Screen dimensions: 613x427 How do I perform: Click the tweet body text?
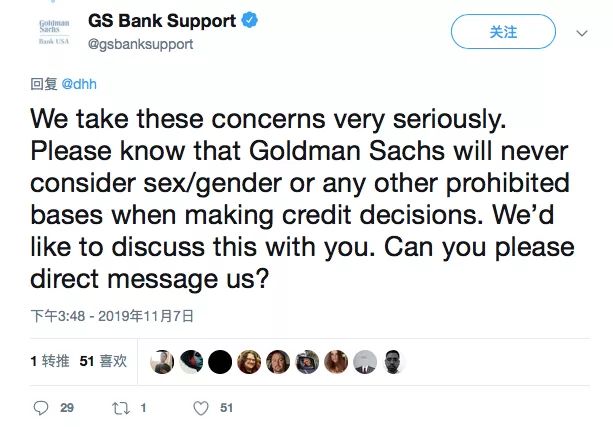point(298,198)
